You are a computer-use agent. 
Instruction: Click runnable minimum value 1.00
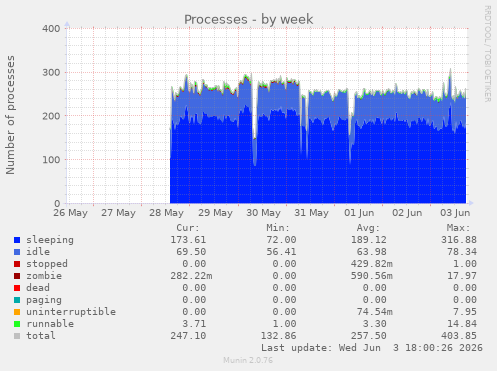[x=284, y=324]
